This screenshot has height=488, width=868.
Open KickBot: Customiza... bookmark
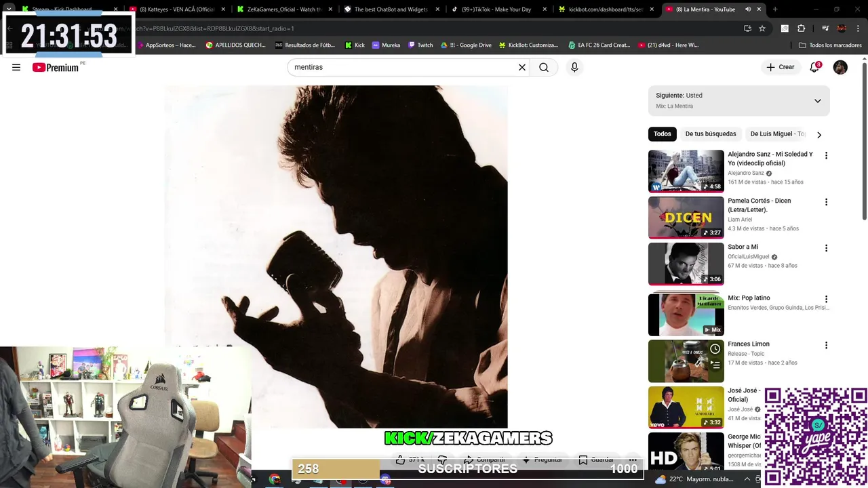[528, 45]
